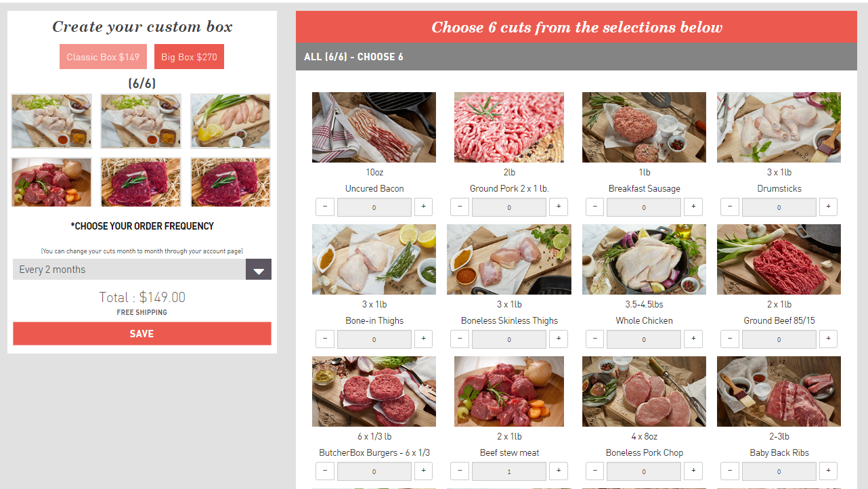Increase Uncured Bacon quantity with plus

pos(423,207)
